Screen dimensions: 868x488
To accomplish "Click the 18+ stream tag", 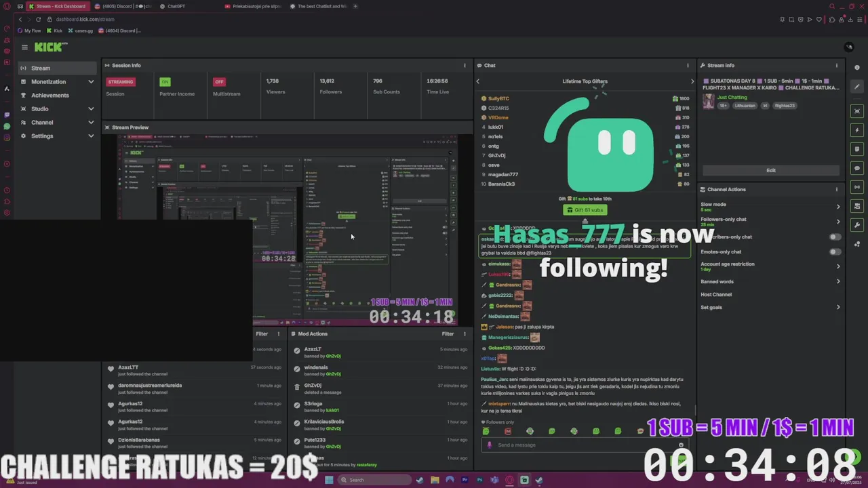I will pos(724,106).
